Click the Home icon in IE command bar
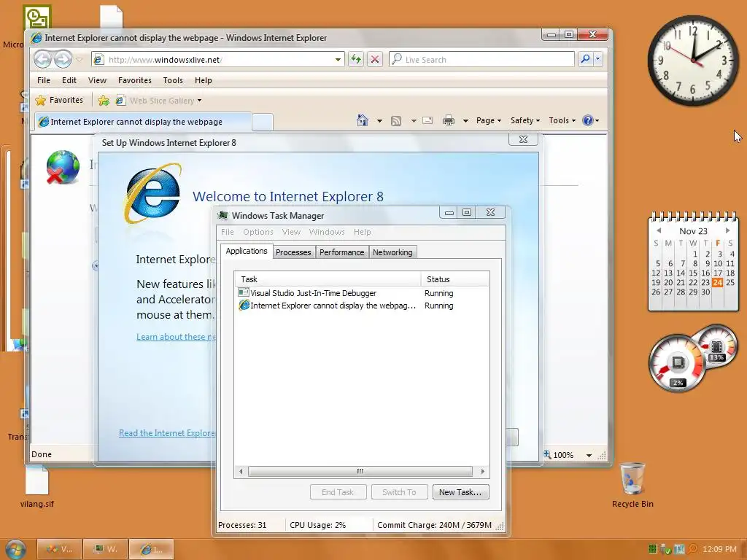Viewport: 747px width, 560px height. pos(363,120)
